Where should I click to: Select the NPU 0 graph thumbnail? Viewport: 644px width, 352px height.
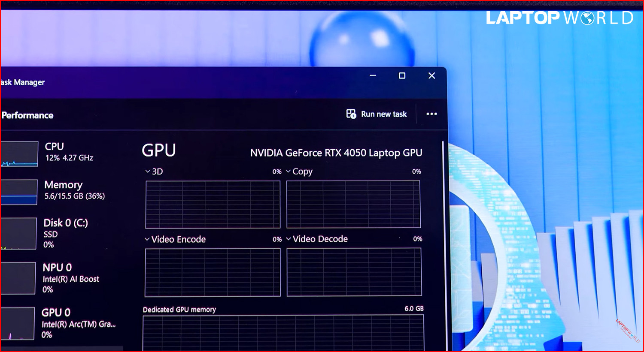18,279
